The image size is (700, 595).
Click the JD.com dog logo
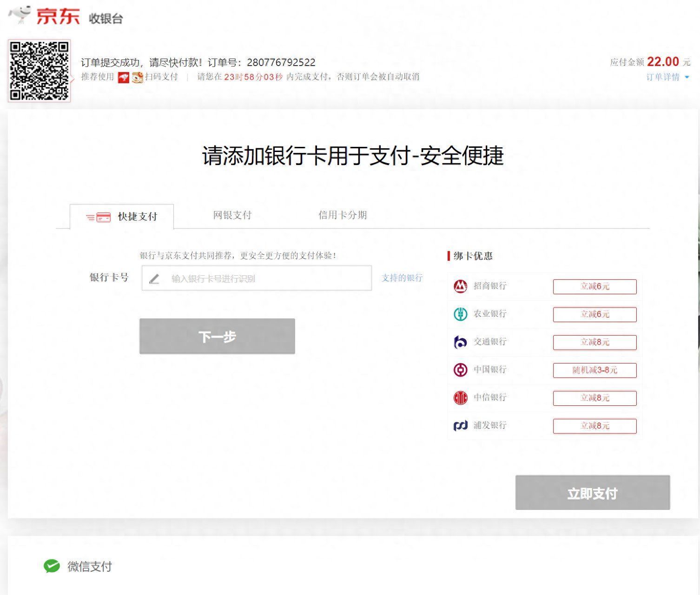click(20, 14)
